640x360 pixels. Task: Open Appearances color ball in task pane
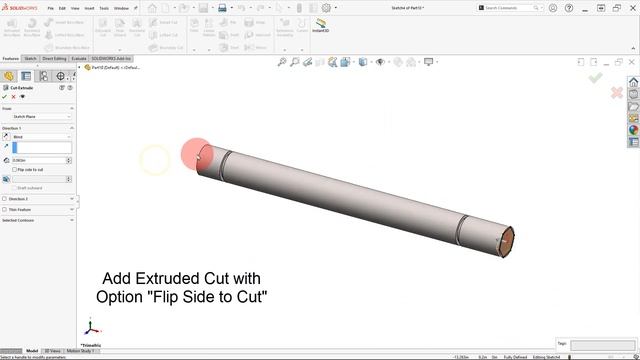(633, 130)
